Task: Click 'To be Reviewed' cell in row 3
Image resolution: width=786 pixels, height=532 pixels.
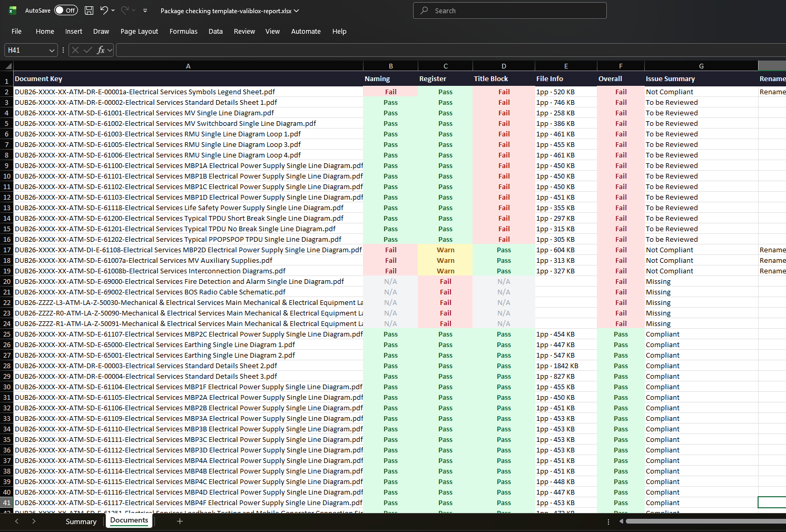Action: (701, 103)
